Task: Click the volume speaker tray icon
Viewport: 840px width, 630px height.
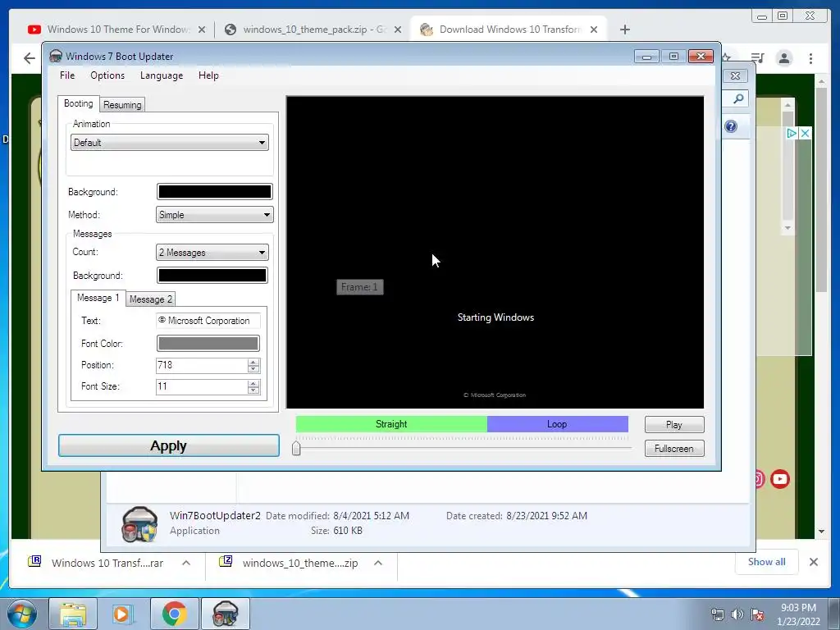Action: point(737,614)
